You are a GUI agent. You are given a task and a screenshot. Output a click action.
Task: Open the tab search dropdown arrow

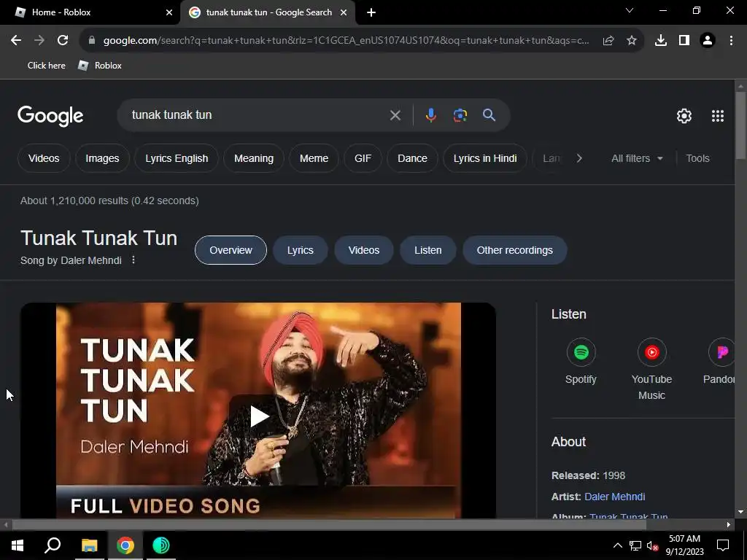click(630, 10)
